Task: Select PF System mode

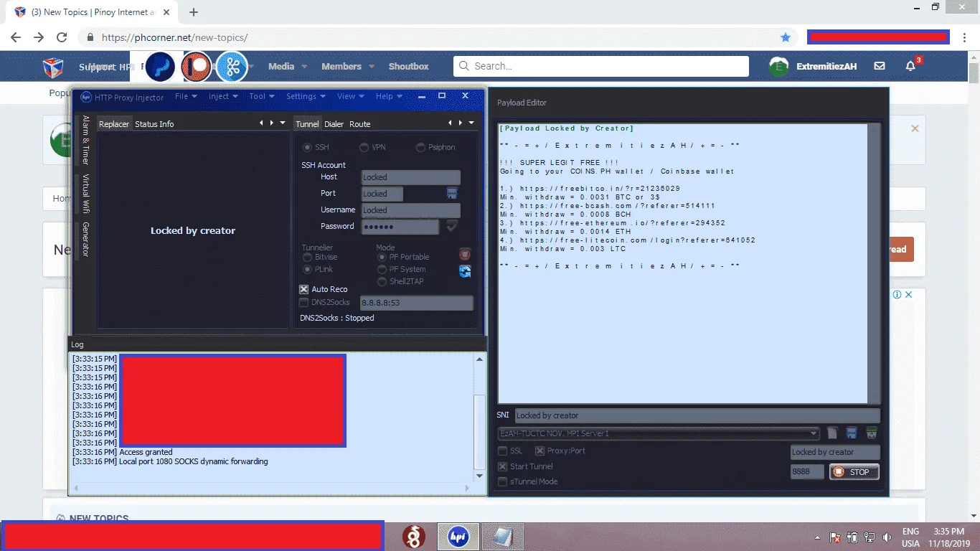Action: tap(382, 269)
